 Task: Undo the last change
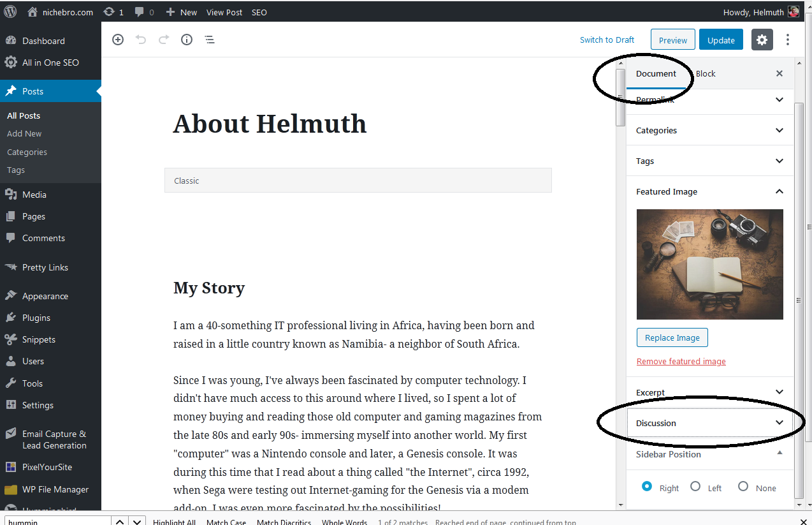coord(141,40)
